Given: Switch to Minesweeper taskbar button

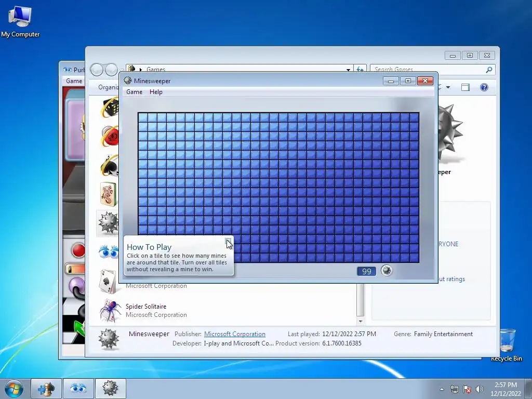Looking at the screenshot, I should tap(110, 389).
